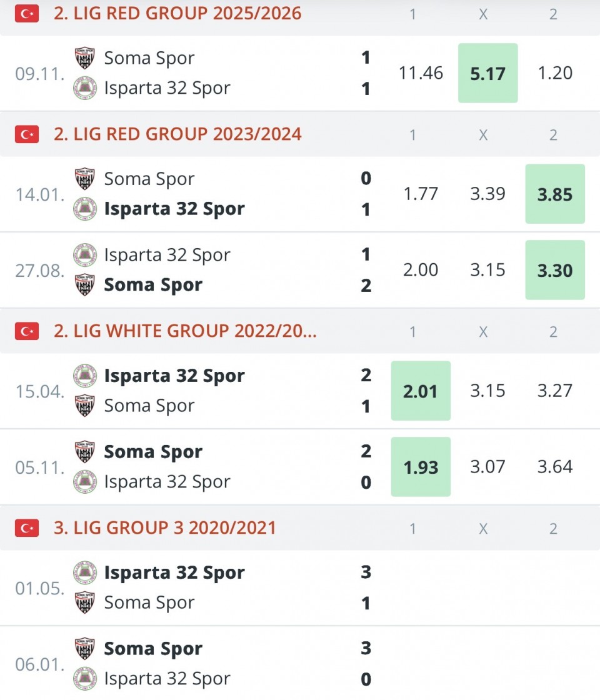Open the 3. LIG GROUP 3 2020/2021 league
Image resolution: width=600 pixels, height=700 pixels.
click(164, 527)
